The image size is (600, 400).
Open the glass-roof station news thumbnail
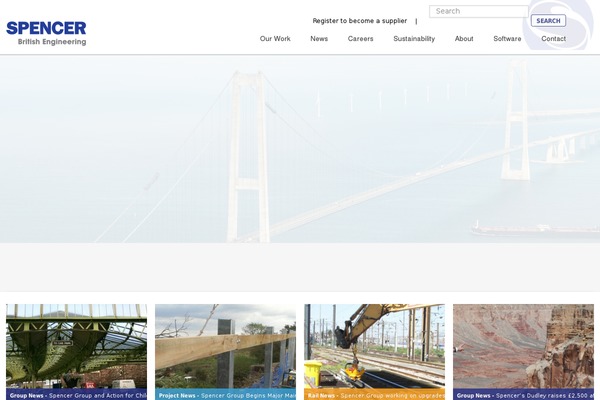(x=77, y=346)
